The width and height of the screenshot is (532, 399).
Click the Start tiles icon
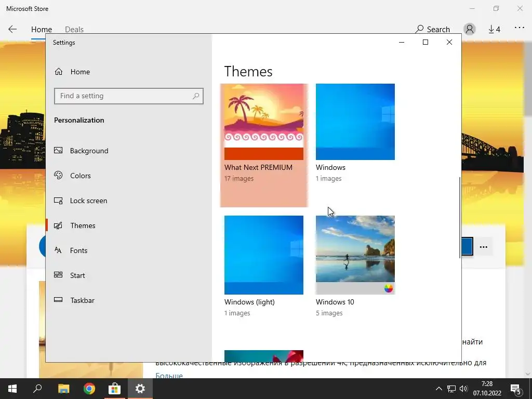click(58, 275)
